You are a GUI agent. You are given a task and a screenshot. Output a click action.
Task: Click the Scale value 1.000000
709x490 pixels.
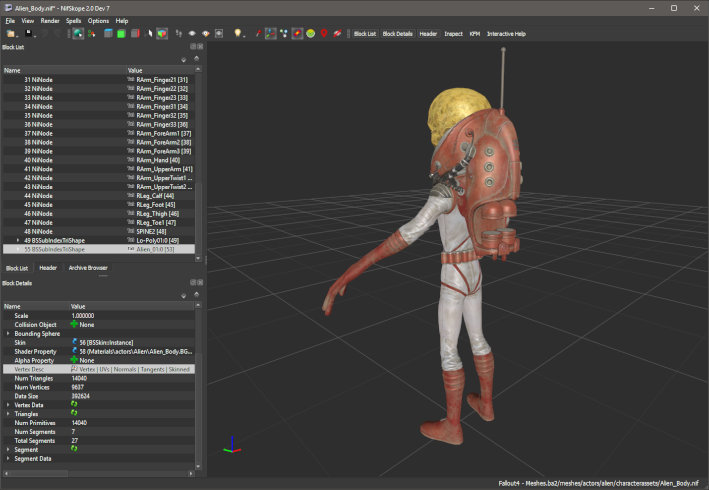coord(83,316)
